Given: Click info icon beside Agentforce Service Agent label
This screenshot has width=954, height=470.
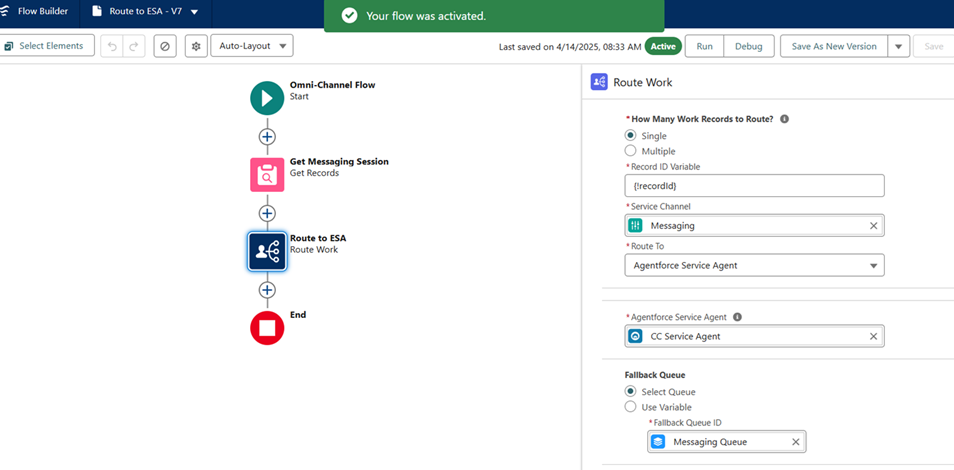Looking at the screenshot, I should point(737,317).
